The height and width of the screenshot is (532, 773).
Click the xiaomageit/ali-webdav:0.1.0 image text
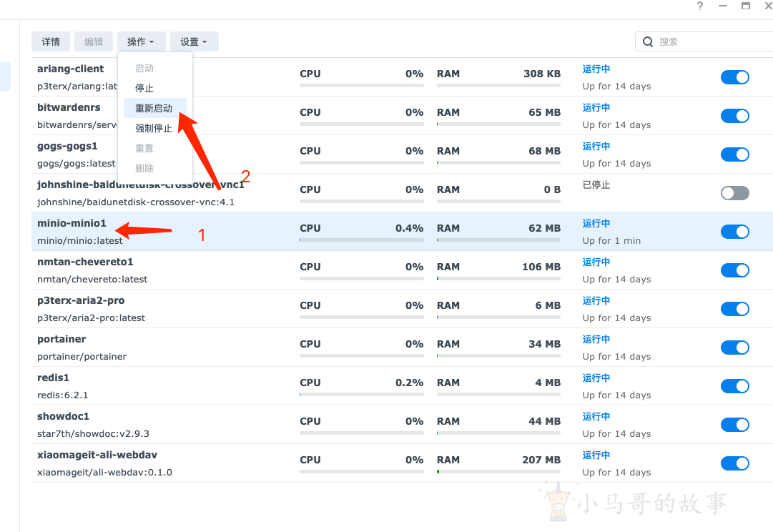click(x=104, y=473)
